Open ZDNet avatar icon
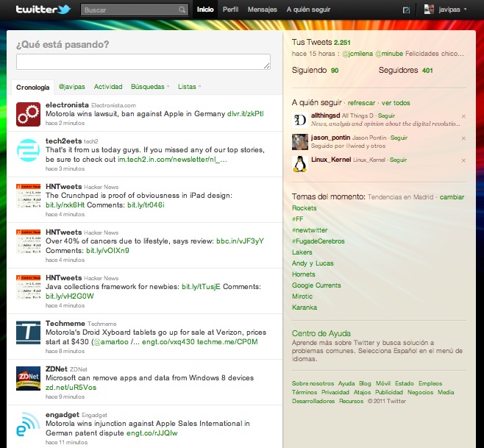Image resolution: width=484 pixels, height=448 pixels. click(28, 378)
